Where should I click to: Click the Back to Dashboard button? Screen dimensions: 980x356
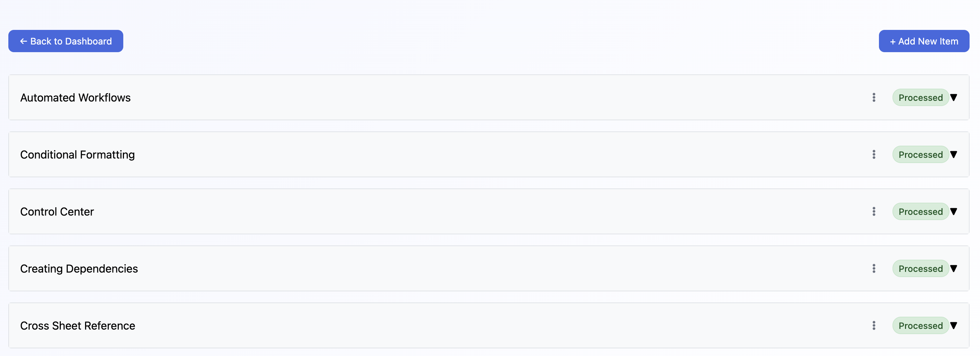tap(66, 41)
